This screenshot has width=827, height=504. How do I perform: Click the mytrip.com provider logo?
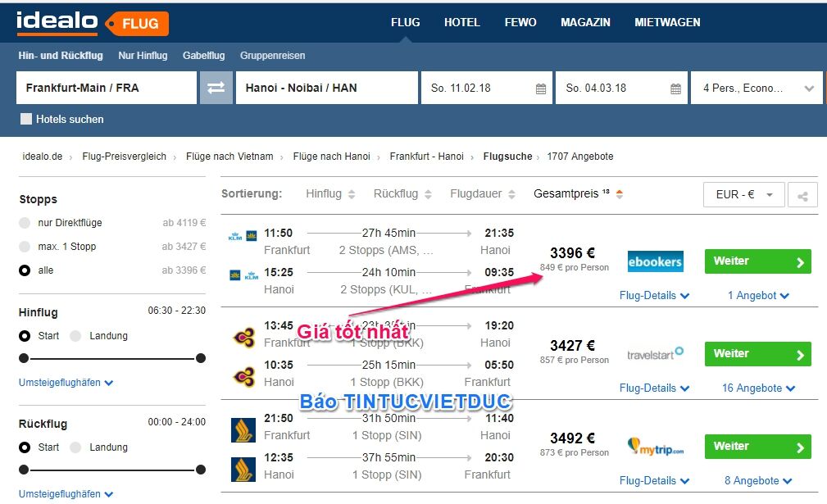click(x=655, y=447)
